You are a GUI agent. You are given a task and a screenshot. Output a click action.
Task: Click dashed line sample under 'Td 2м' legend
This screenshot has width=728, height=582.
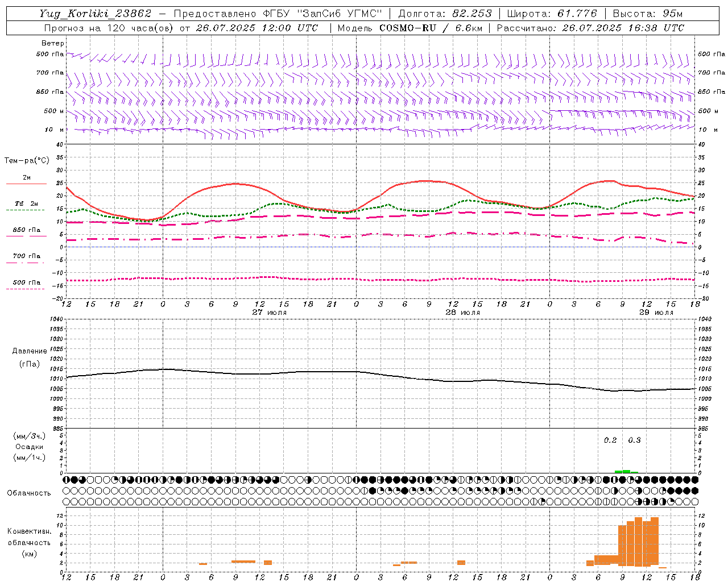[26, 210]
